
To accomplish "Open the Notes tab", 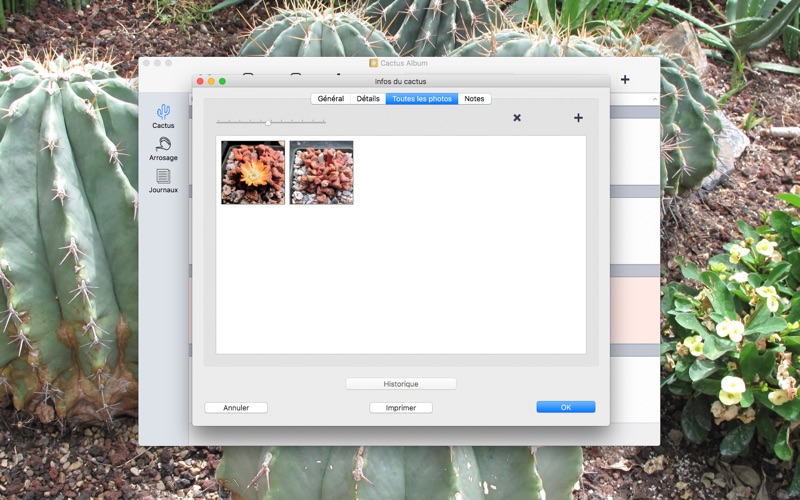I will [x=474, y=98].
